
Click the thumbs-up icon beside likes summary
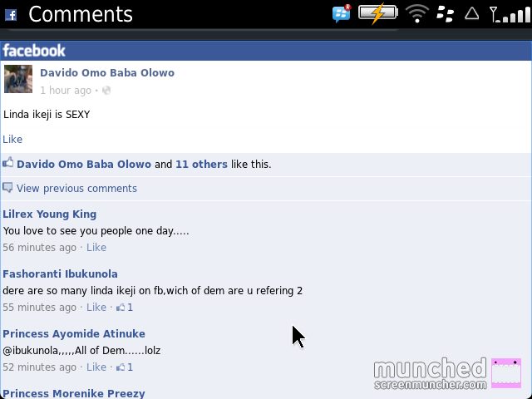8,163
